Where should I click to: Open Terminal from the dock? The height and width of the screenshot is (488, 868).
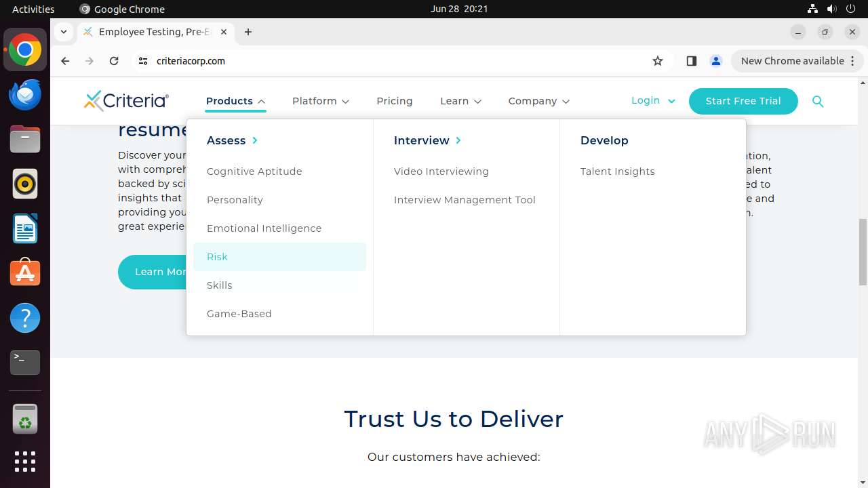click(x=25, y=363)
